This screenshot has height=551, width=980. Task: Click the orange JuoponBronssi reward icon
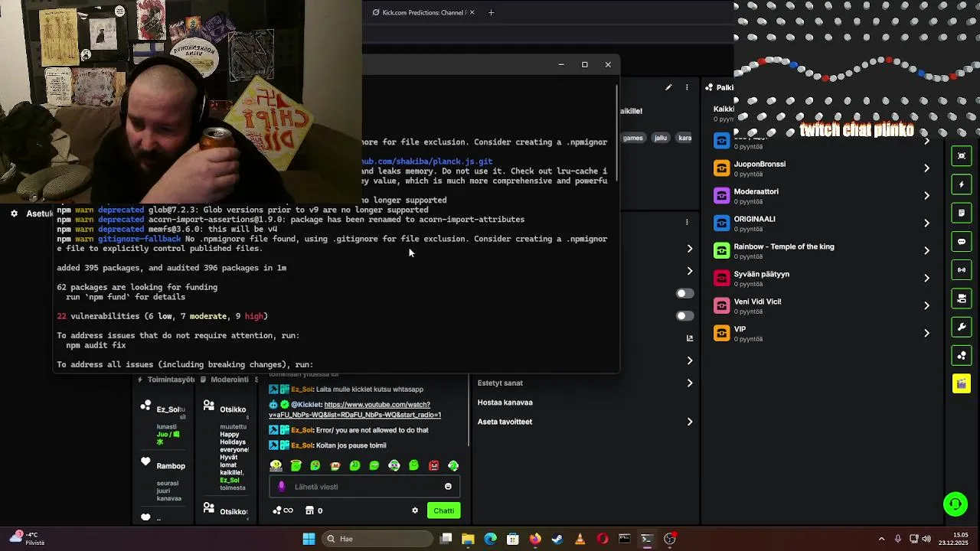pos(721,168)
